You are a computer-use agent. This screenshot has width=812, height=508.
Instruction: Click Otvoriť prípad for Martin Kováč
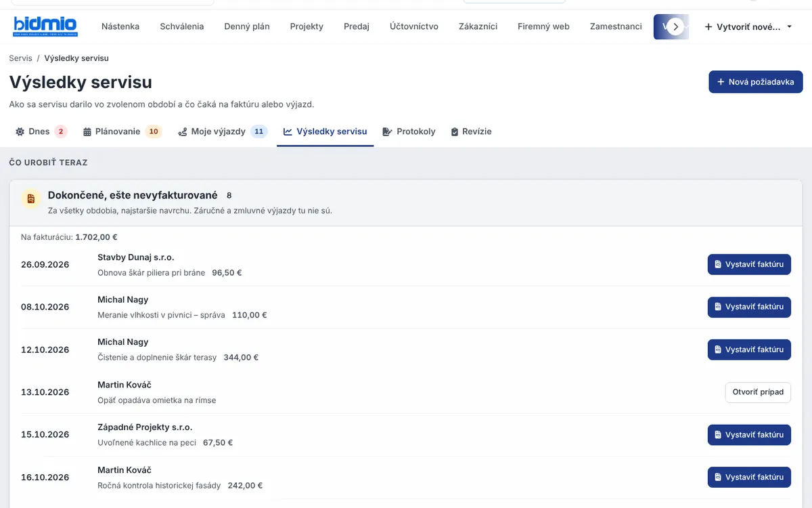[758, 392]
